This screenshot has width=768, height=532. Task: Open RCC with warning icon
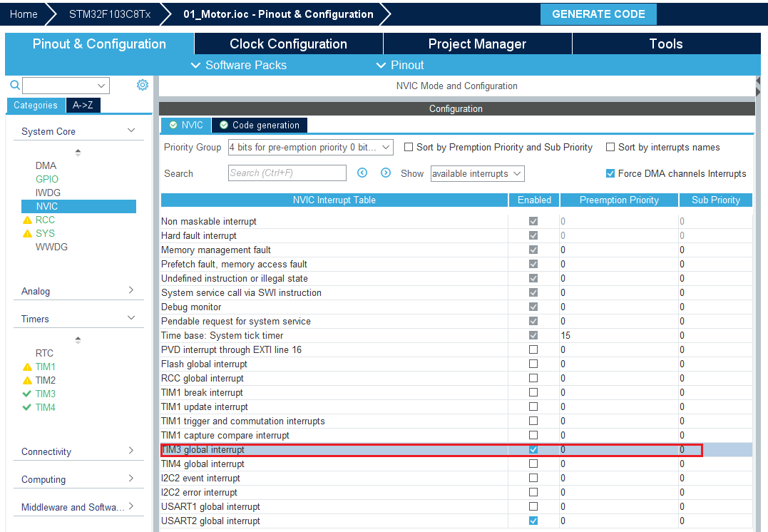[45, 220]
